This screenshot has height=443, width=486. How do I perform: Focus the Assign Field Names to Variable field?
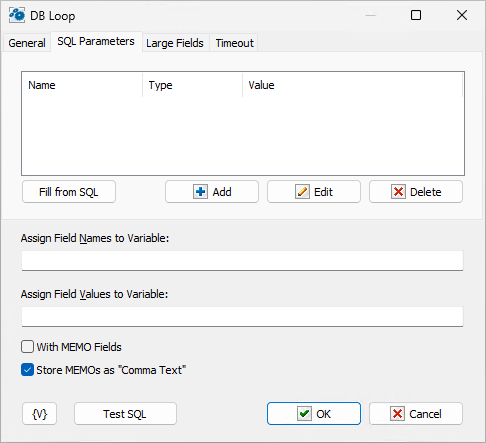pyautogui.click(x=242, y=261)
